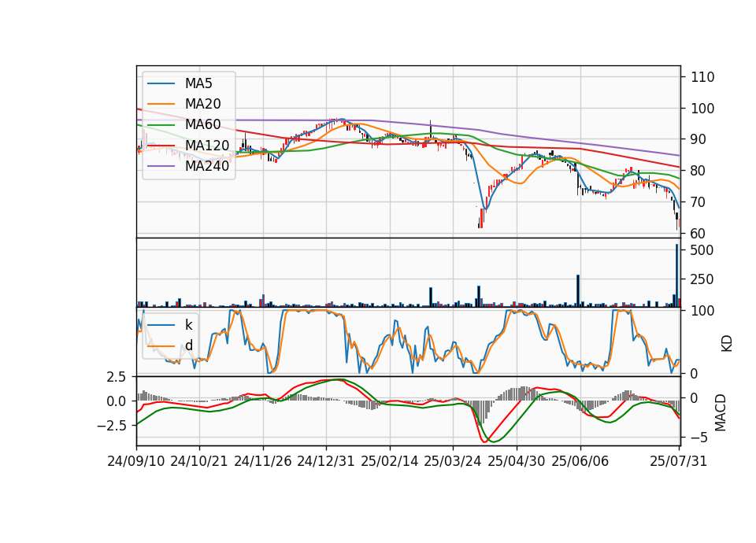Click the MA20 legend label

point(202,104)
